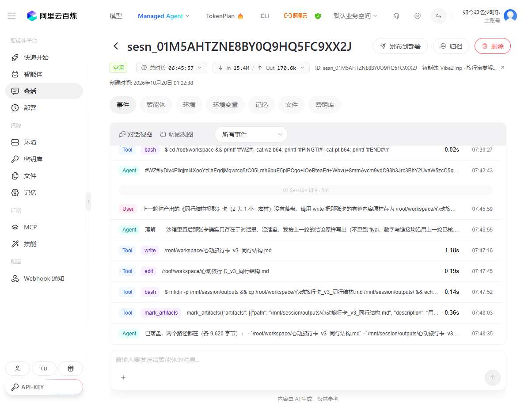This screenshot has height=403, width=532.
Task: Click the red 删除 button
Action: (492, 46)
